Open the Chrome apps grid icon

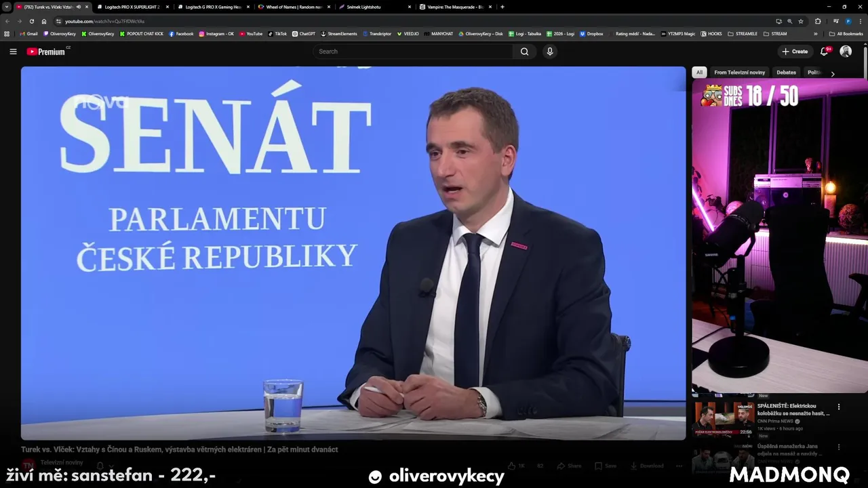(7, 34)
